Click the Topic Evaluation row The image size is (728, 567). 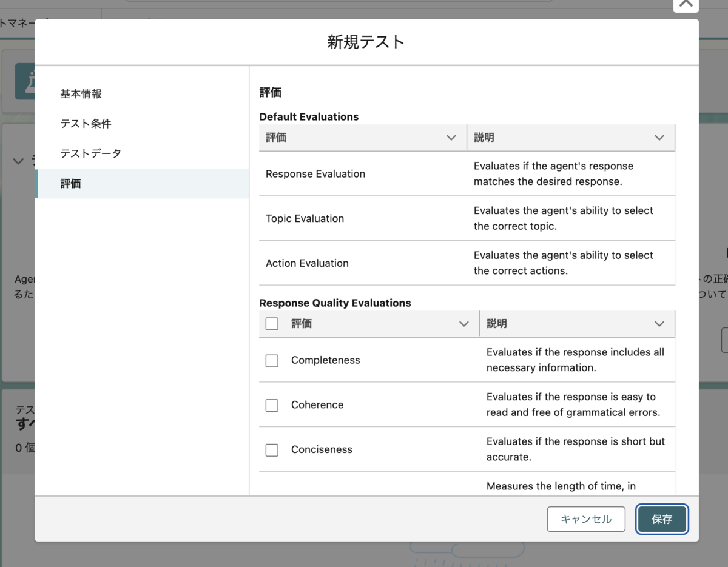click(x=305, y=219)
